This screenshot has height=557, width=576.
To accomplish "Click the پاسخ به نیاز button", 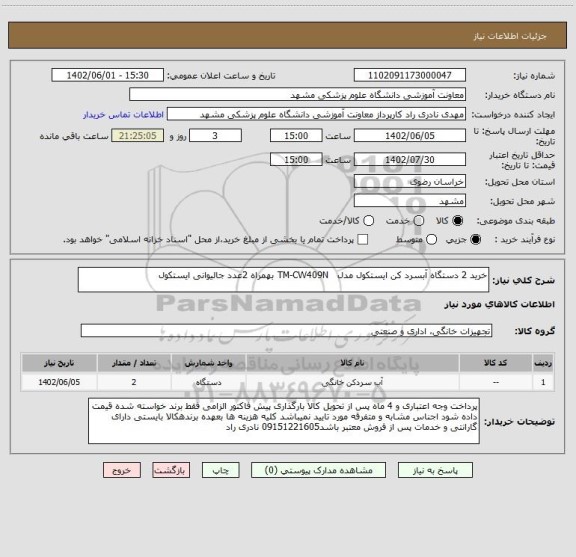I will (435, 470).
